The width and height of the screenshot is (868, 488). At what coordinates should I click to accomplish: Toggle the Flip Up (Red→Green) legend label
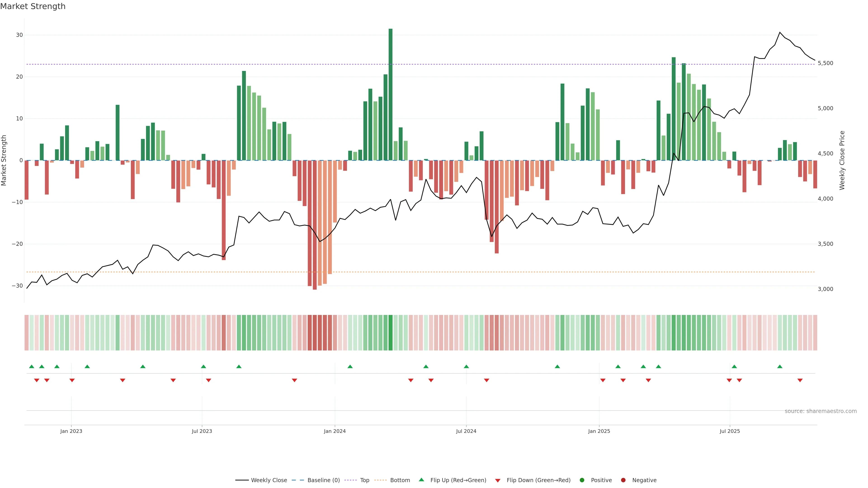point(458,480)
